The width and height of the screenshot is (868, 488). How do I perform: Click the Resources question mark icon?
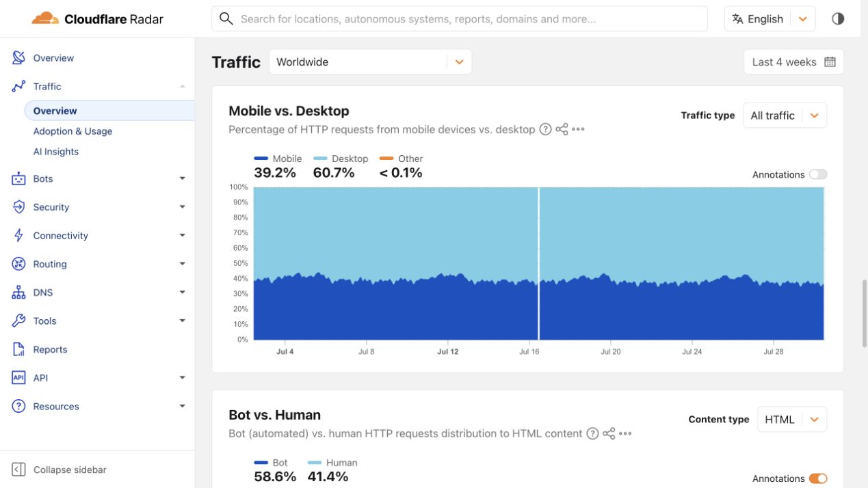pos(18,406)
